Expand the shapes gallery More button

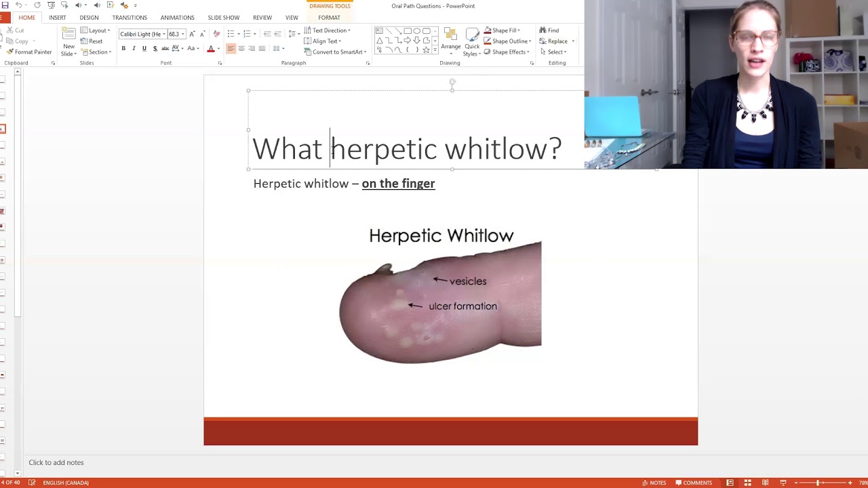point(435,50)
